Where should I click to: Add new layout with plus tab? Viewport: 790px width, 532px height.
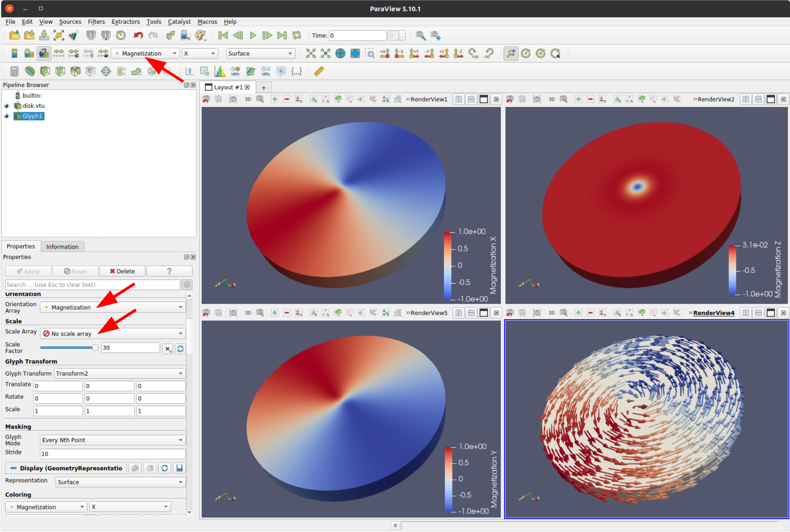click(264, 87)
